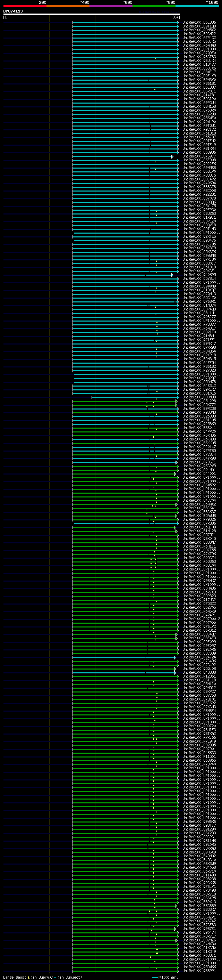Click the orange ~40% identity legend segment
Image resolution: width=222 pixels, height=980 pixels.
point(68,6)
